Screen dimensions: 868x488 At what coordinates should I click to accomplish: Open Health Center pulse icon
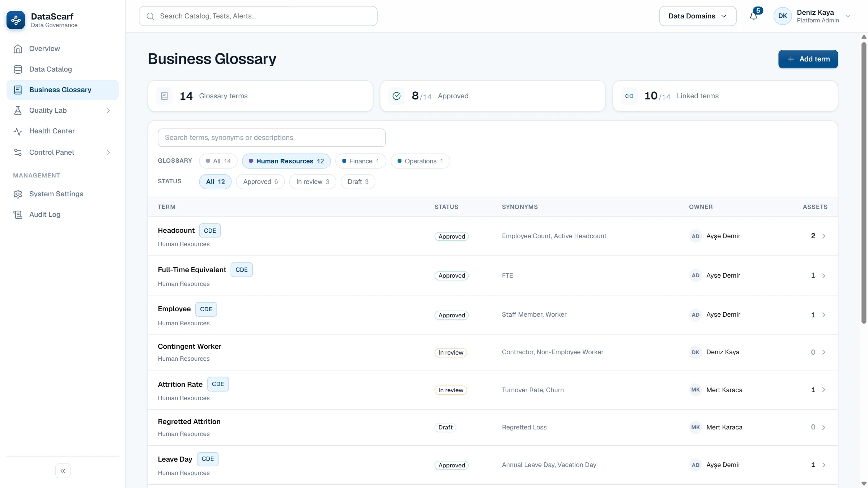18,131
